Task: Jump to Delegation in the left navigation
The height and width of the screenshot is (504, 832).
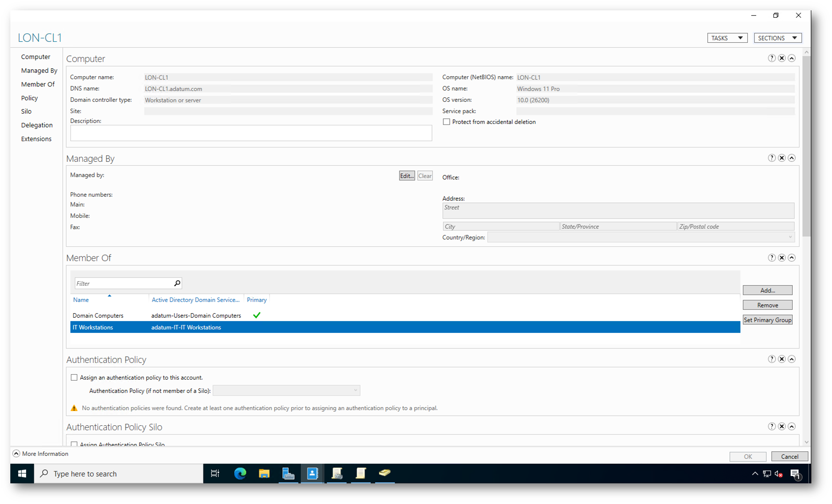Action: [x=37, y=125]
